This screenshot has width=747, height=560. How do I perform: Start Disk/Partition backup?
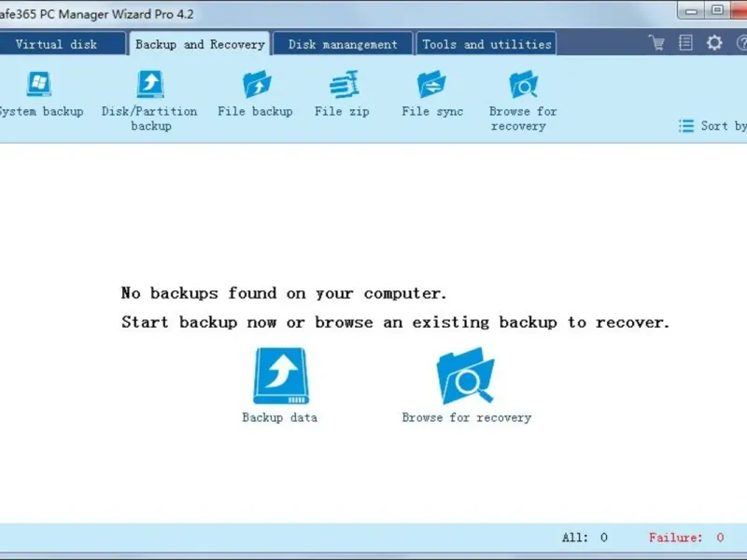coord(149,101)
